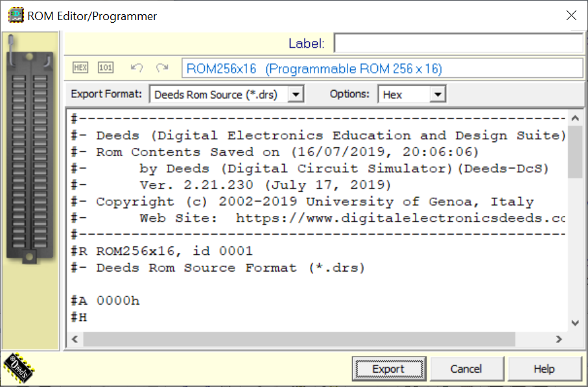This screenshot has height=387, width=588.
Task: Click the 'Ver. 2.21.230' line
Action: tap(231, 185)
